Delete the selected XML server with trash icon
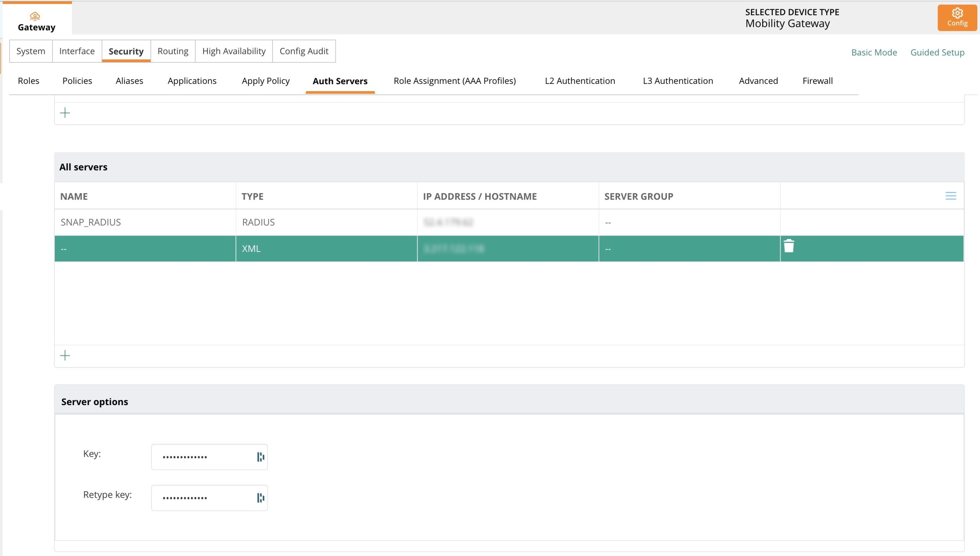Image resolution: width=980 pixels, height=556 pixels. click(789, 246)
